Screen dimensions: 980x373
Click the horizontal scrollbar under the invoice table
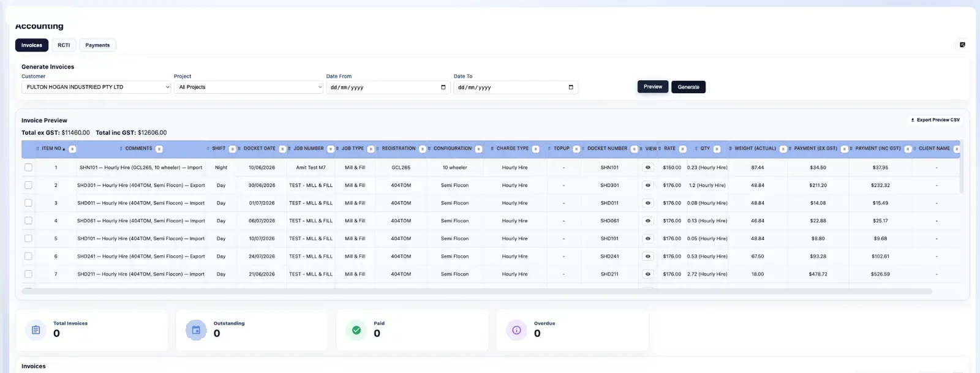point(477,292)
